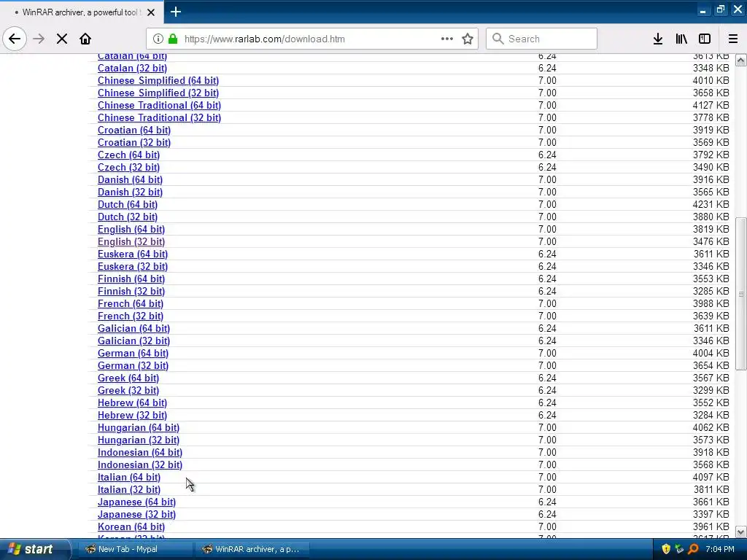This screenshot has width=747, height=560.
Task: Click the network tray icon
Action: (x=679, y=549)
